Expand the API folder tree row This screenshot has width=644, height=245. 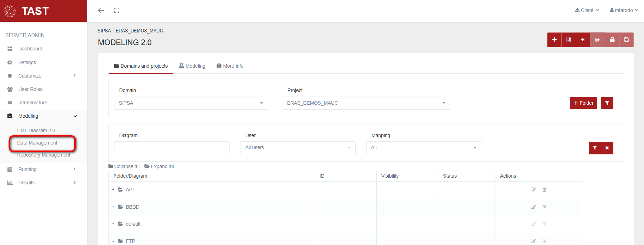point(113,190)
